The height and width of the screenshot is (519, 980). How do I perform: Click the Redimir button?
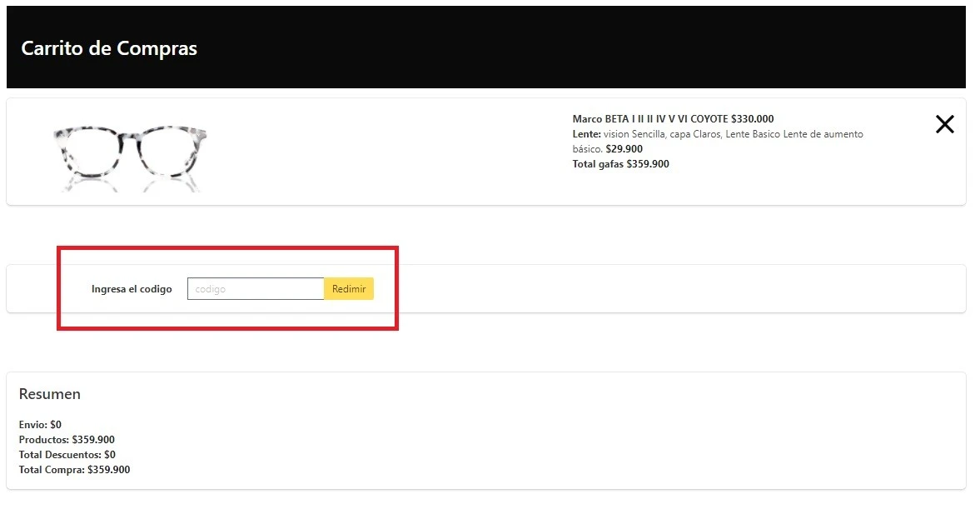[x=348, y=289]
